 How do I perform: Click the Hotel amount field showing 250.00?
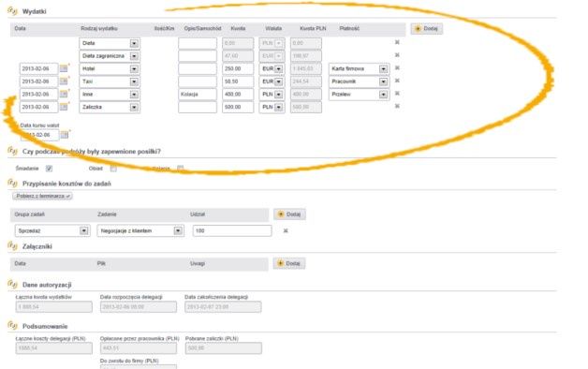(x=238, y=68)
